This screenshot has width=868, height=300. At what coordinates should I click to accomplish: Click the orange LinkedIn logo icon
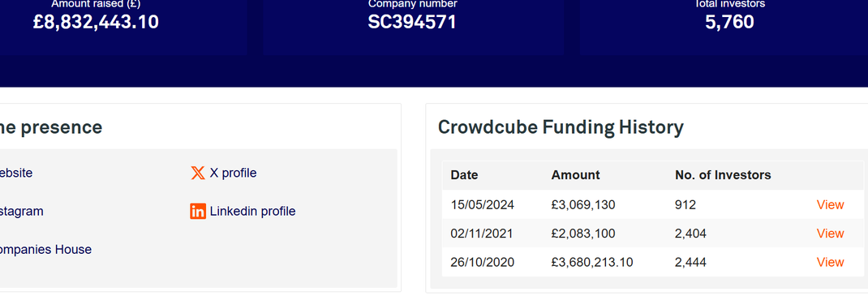click(x=198, y=212)
